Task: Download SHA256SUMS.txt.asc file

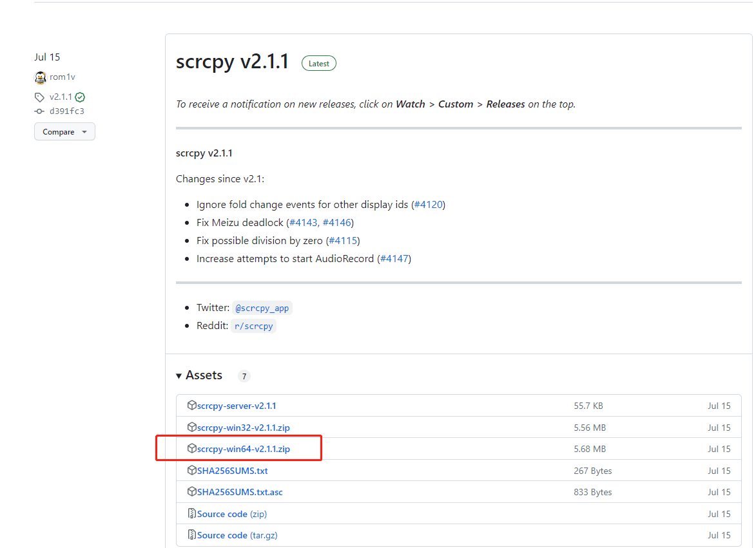Action: click(x=240, y=492)
